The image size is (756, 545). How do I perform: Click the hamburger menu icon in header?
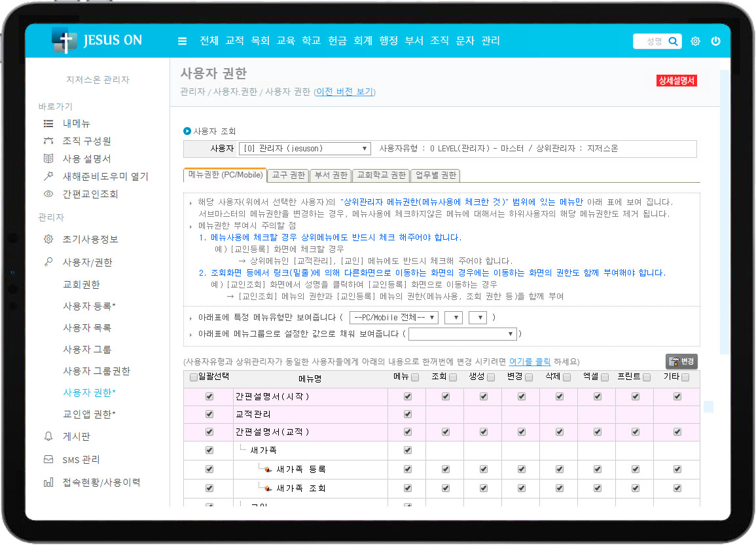183,41
